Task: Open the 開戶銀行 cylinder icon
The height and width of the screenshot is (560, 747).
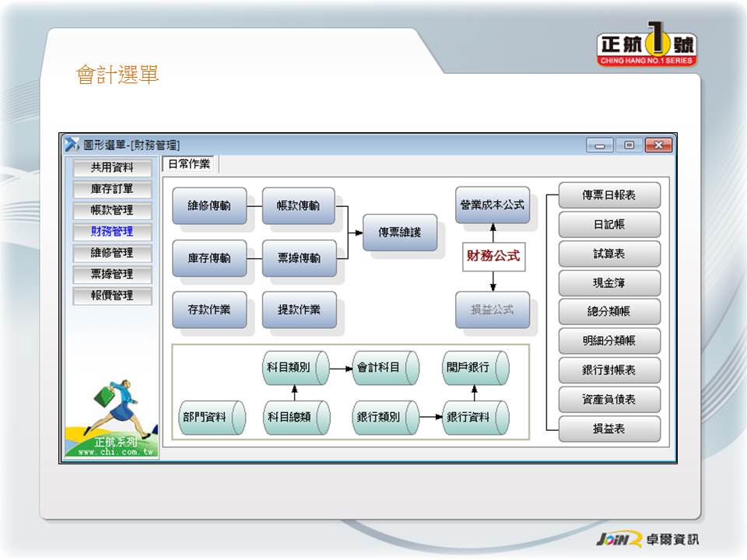Action: pyautogui.click(x=474, y=368)
